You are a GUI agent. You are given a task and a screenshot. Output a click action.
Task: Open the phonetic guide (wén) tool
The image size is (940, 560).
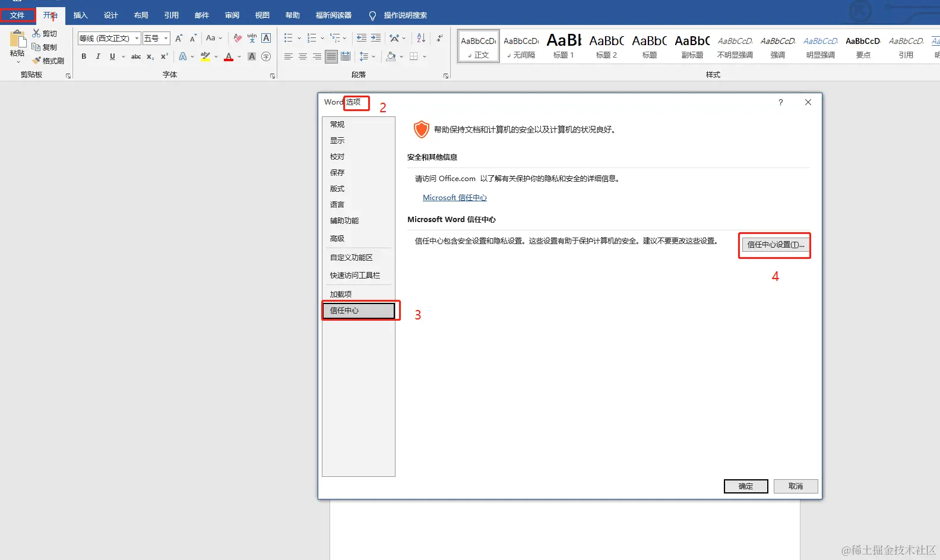pyautogui.click(x=252, y=38)
